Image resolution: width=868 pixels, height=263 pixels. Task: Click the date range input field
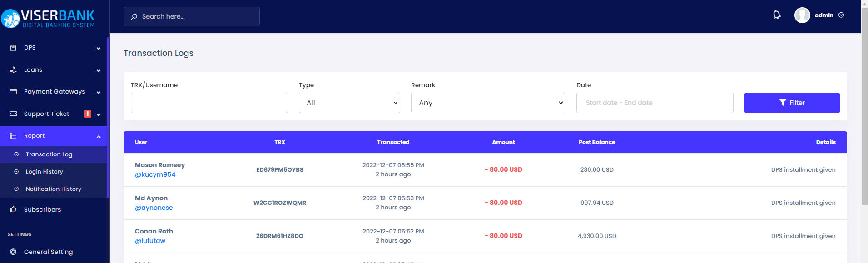point(655,103)
